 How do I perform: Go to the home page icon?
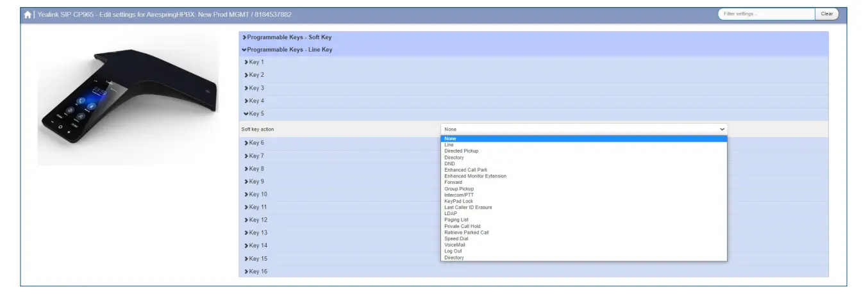[28, 14]
